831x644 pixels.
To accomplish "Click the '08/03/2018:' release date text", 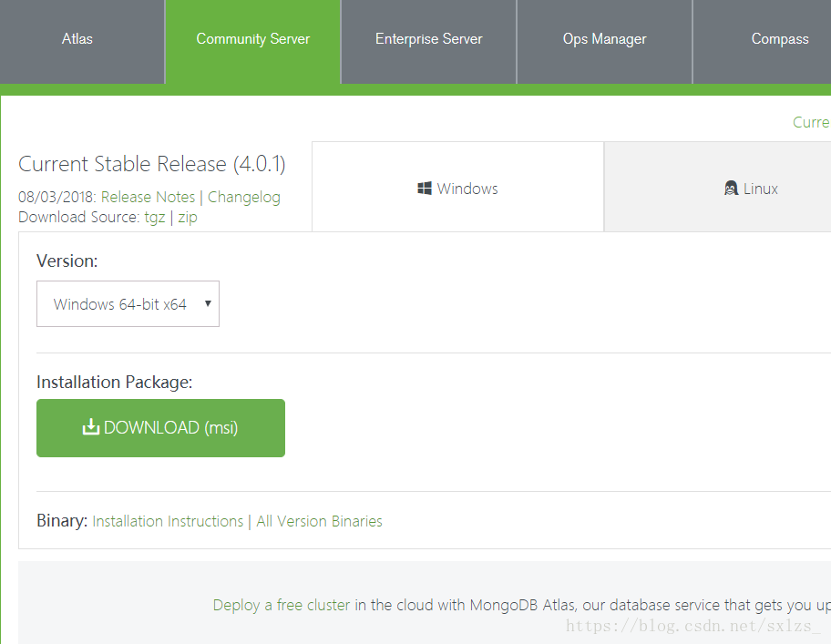I will (57, 197).
